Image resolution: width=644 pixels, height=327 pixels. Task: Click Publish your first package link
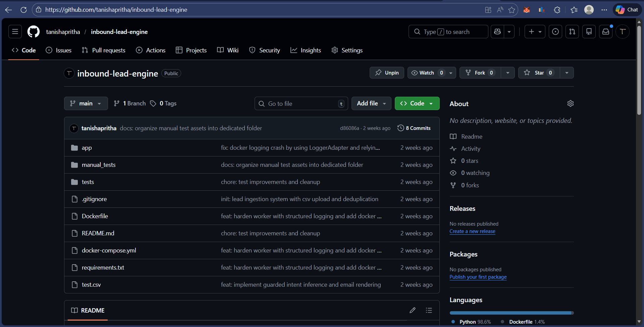point(478,277)
